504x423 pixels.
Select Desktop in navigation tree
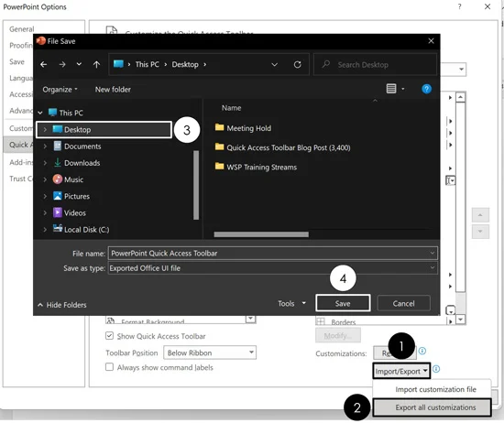pyautogui.click(x=104, y=129)
